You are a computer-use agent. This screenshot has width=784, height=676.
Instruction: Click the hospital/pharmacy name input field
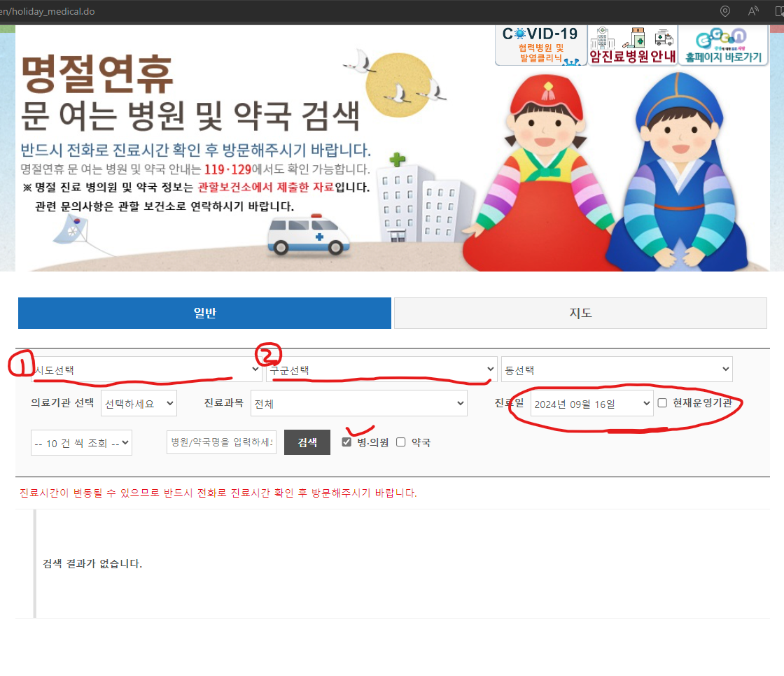point(221,442)
